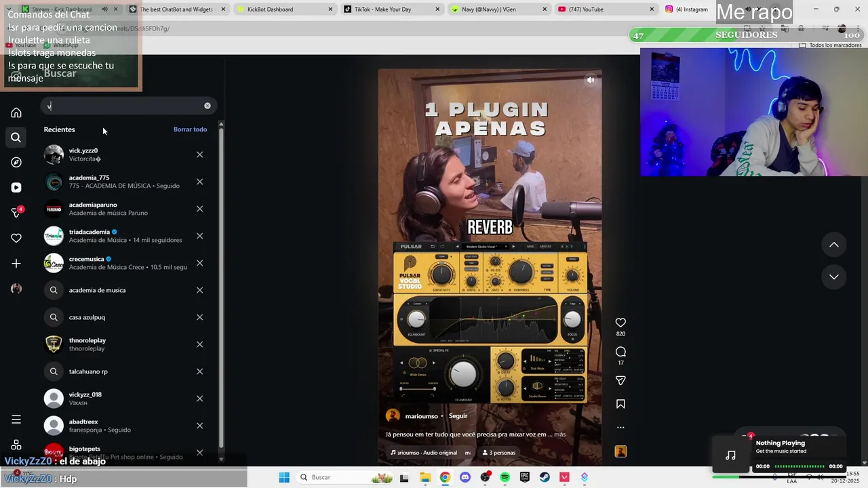Clear the search input field
The height and width of the screenshot is (488, 868).
tap(208, 106)
